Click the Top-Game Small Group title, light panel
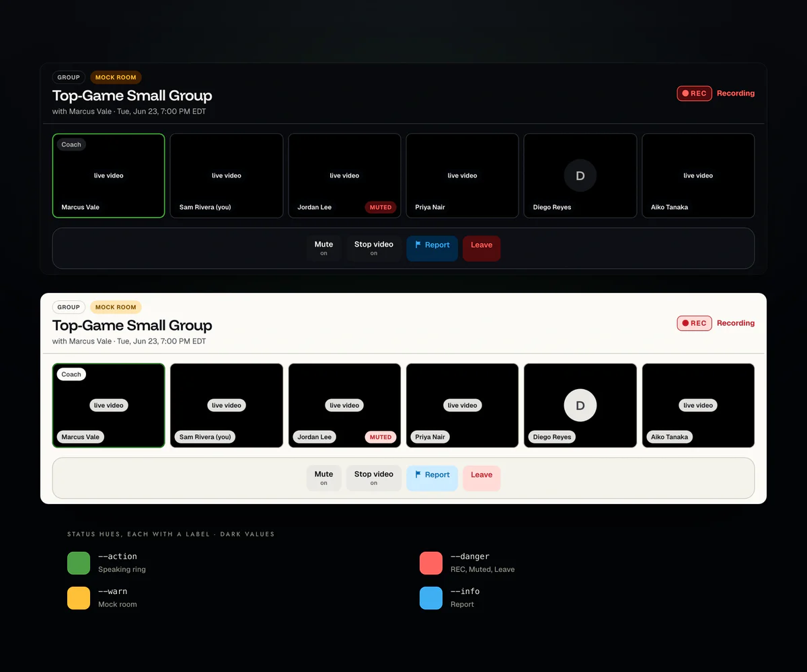The width and height of the screenshot is (807, 672). point(132,325)
